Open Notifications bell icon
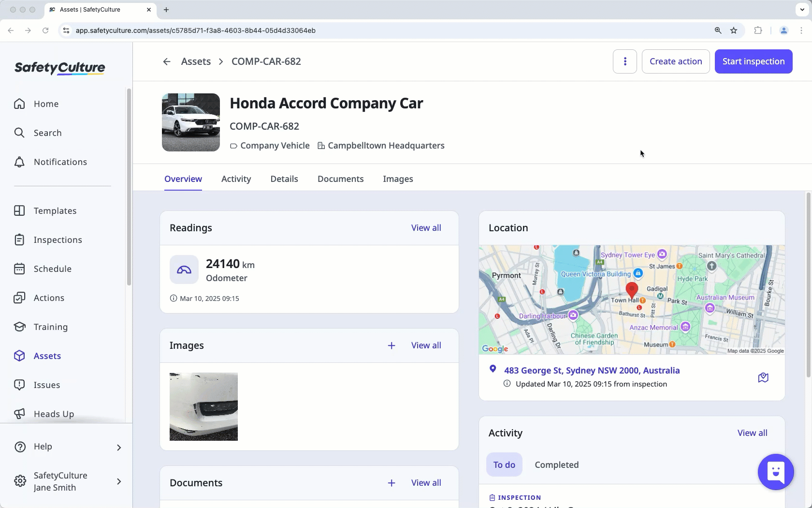The width and height of the screenshot is (812, 508). (x=19, y=162)
